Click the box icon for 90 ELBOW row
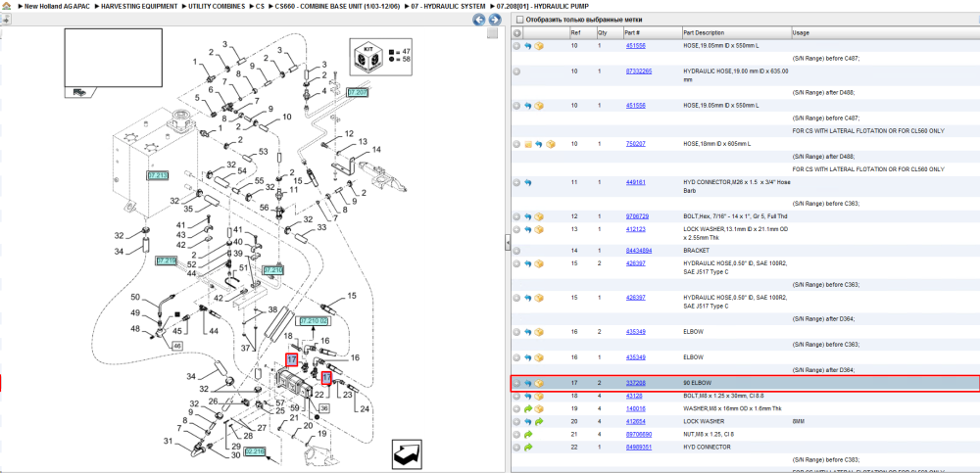980x473 pixels. tap(539, 383)
